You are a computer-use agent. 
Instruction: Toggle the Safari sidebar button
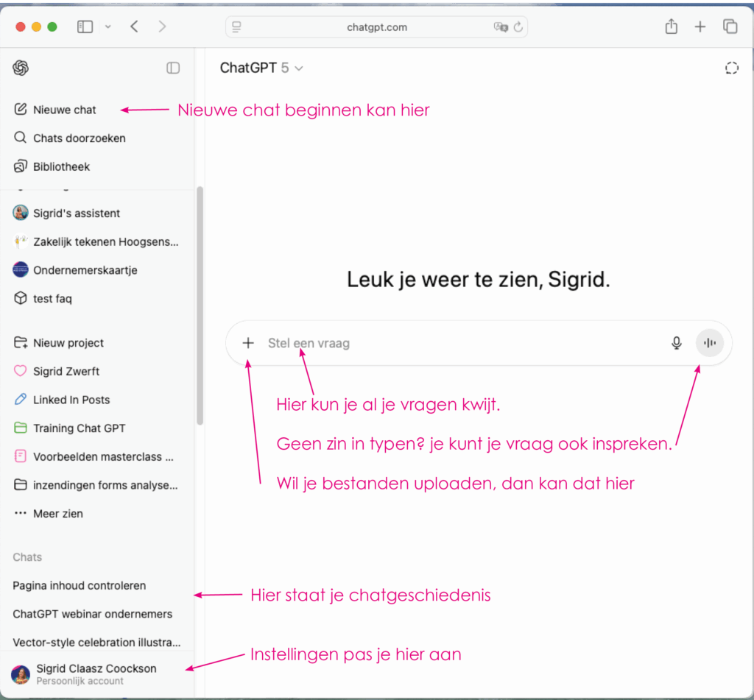[x=85, y=27]
